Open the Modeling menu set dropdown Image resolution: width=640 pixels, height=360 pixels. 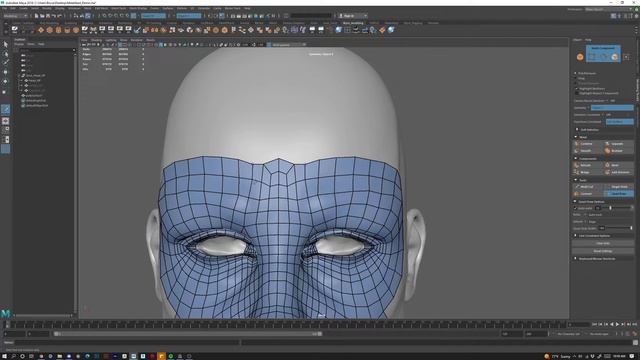(15, 16)
